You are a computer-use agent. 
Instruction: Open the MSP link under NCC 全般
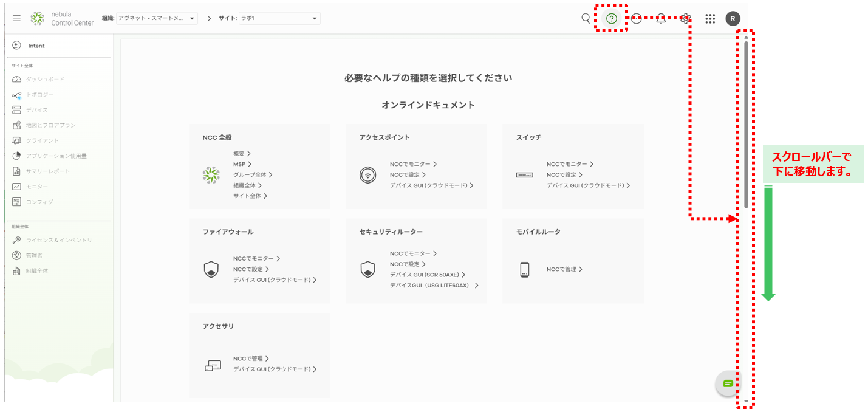242,164
